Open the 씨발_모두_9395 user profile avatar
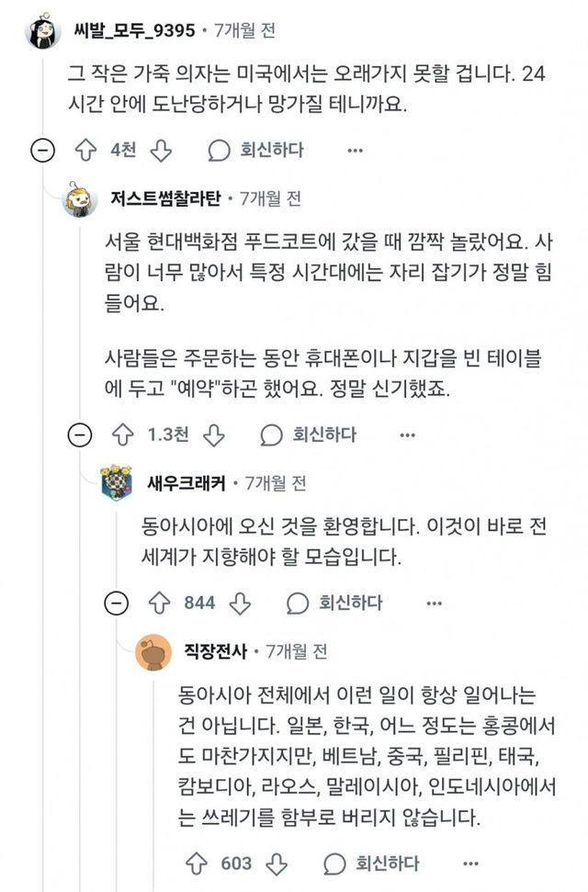This screenshot has height=892, width=588. pos(43,33)
